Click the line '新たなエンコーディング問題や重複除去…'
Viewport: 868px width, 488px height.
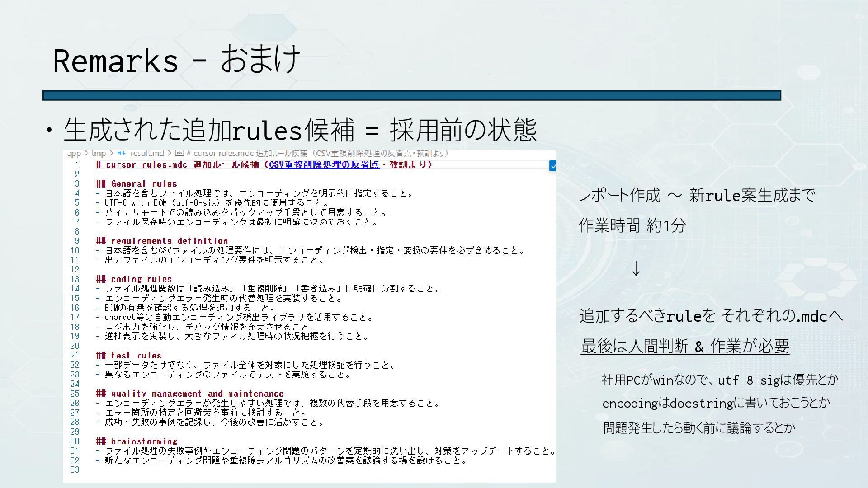point(282,460)
